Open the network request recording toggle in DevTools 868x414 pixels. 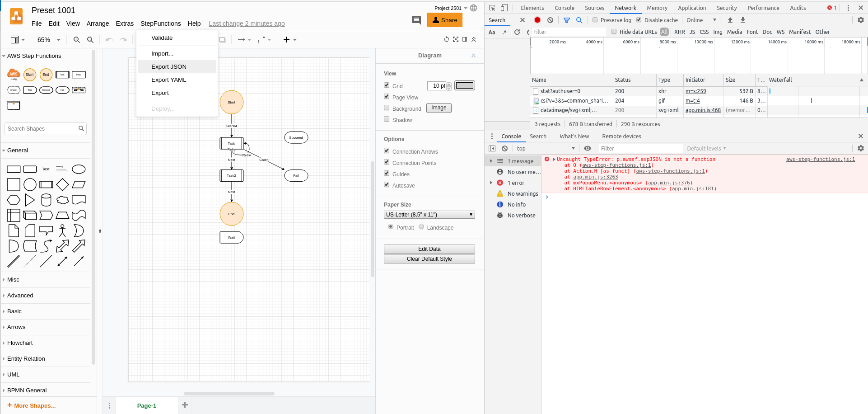537,20
